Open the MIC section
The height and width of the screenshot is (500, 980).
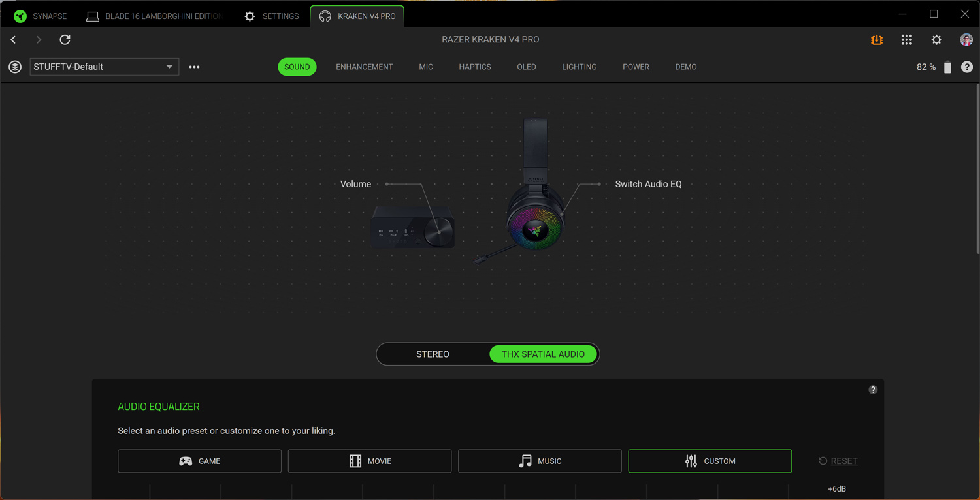click(x=426, y=67)
